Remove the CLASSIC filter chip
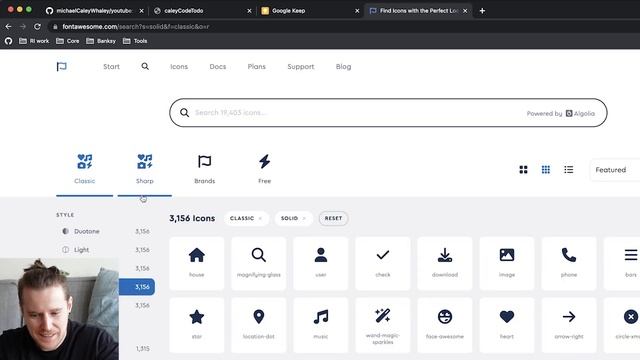640x360 pixels. pyautogui.click(x=260, y=218)
